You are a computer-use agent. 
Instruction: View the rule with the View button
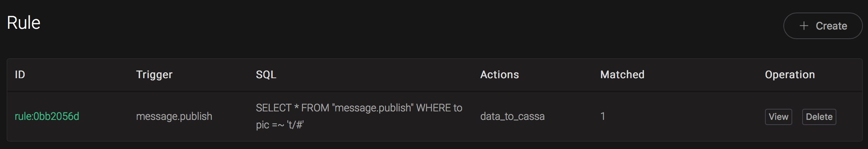pos(778,117)
